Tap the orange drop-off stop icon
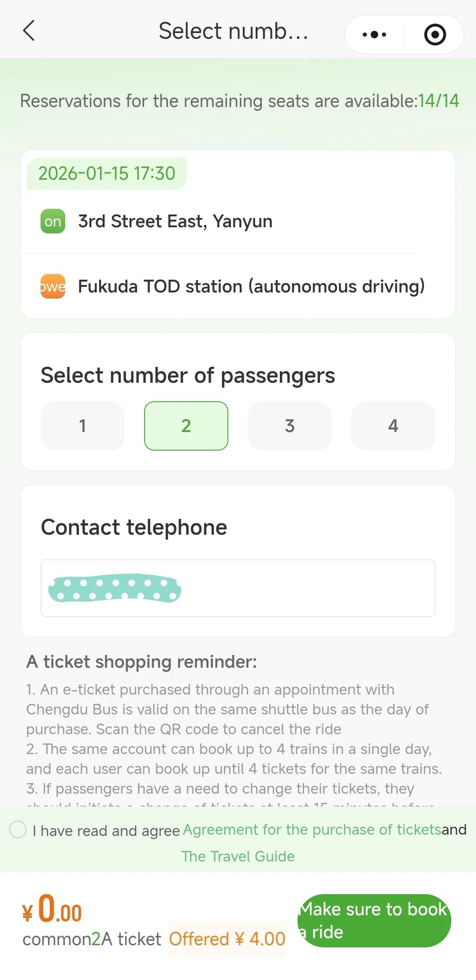 pyautogui.click(x=53, y=286)
